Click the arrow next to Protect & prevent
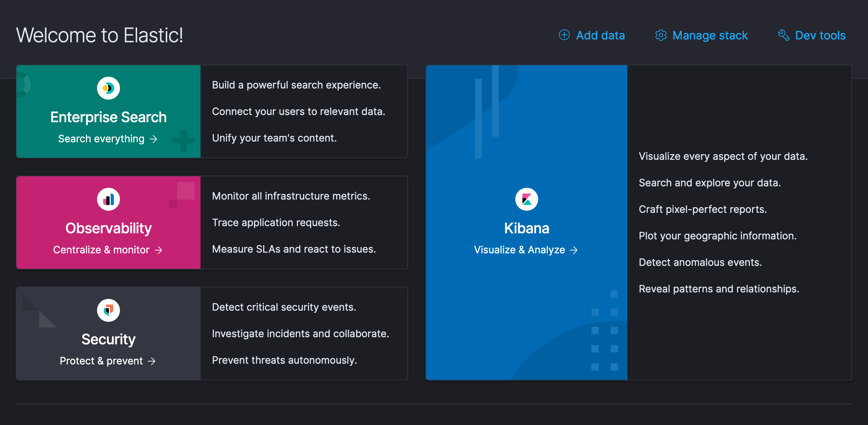 pyautogui.click(x=152, y=361)
